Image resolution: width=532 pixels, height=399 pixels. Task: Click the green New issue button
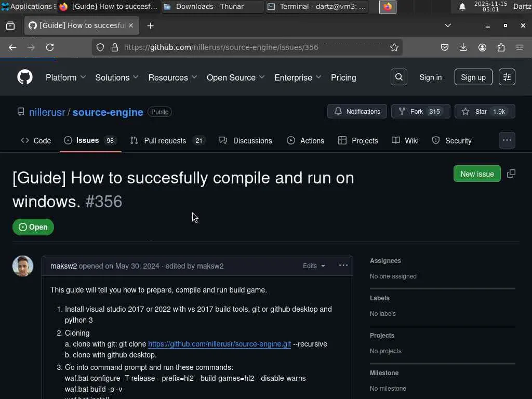click(x=477, y=174)
